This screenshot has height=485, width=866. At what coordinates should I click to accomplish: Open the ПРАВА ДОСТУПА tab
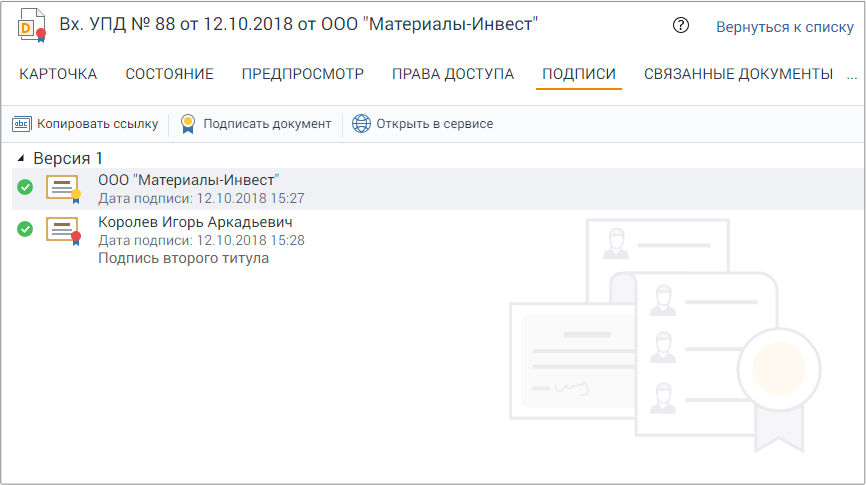coord(453,74)
